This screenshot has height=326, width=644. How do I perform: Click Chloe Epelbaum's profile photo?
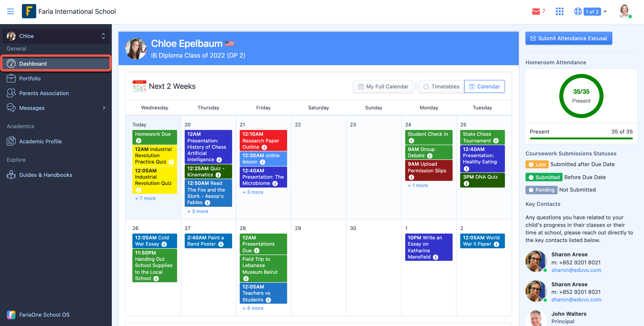136,49
